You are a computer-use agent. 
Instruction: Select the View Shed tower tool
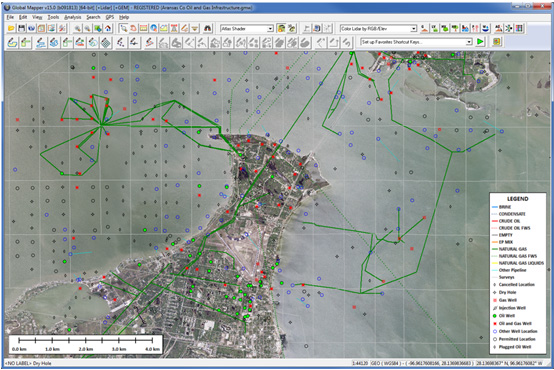coord(174,28)
